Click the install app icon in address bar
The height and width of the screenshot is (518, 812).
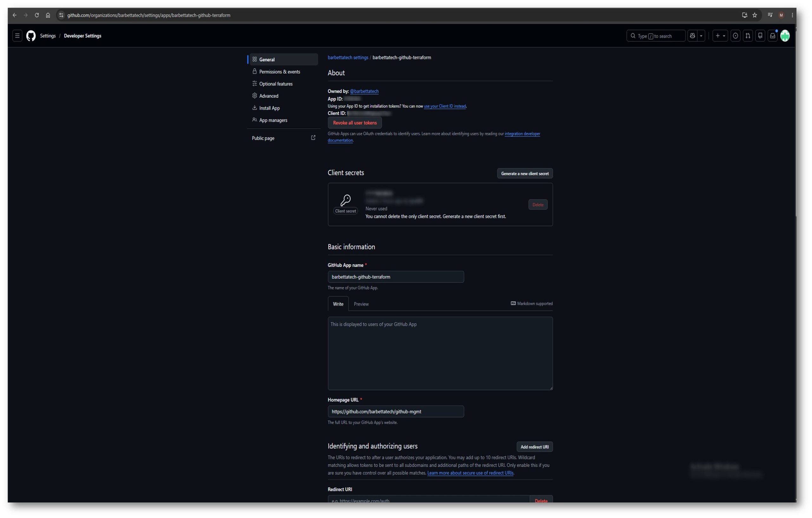tap(744, 15)
